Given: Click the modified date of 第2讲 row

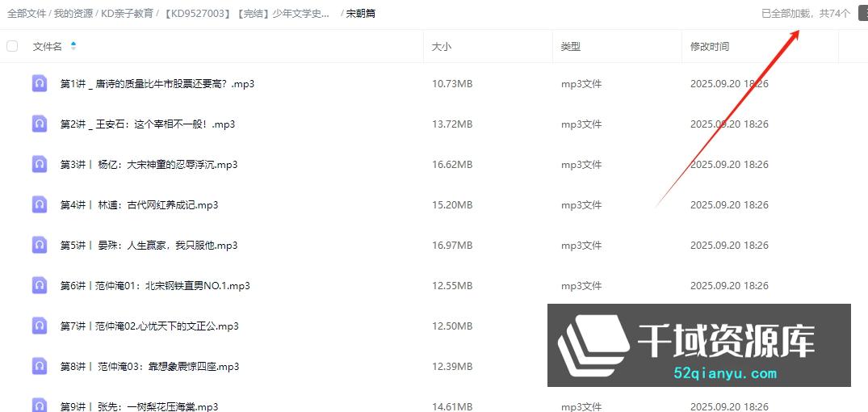Looking at the screenshot, I should (x=729, y=124).
